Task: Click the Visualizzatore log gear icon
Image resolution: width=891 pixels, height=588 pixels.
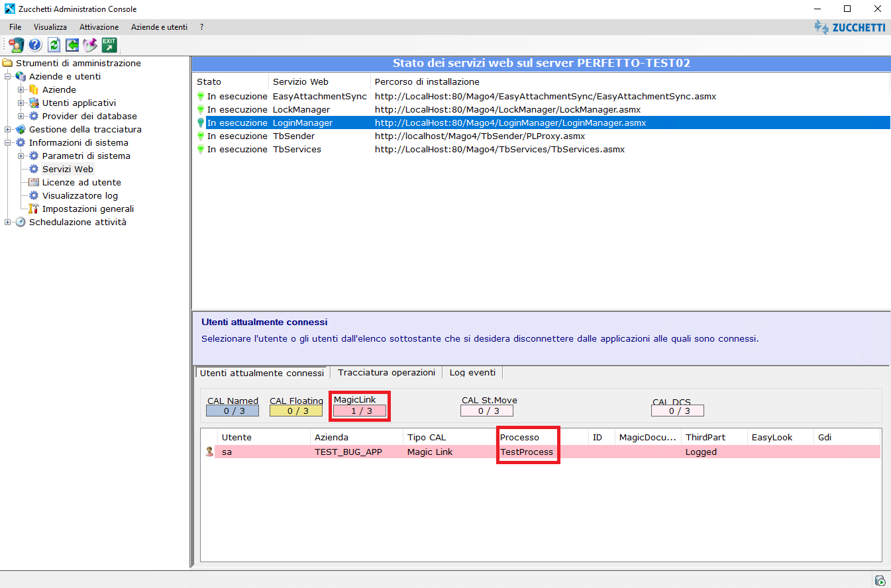Action: pos(34,195)
